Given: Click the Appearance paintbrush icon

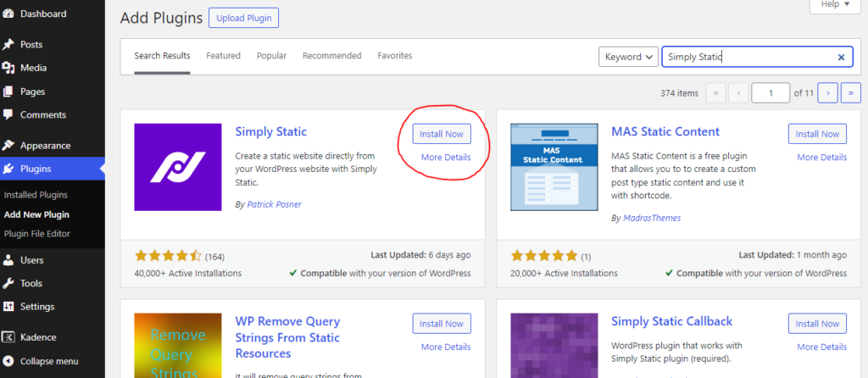Looking at the screenshot, I should pos(8,146).
